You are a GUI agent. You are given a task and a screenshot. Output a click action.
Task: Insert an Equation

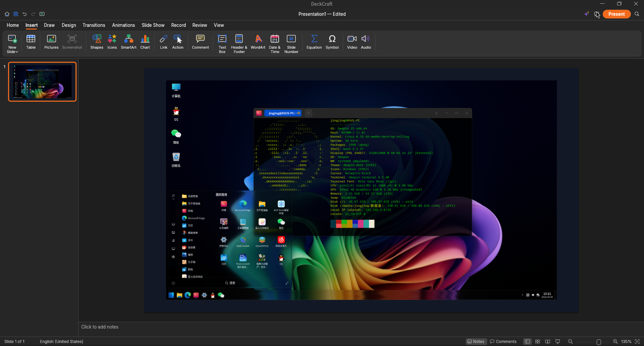pyautogui.click(x=314, y=42)
